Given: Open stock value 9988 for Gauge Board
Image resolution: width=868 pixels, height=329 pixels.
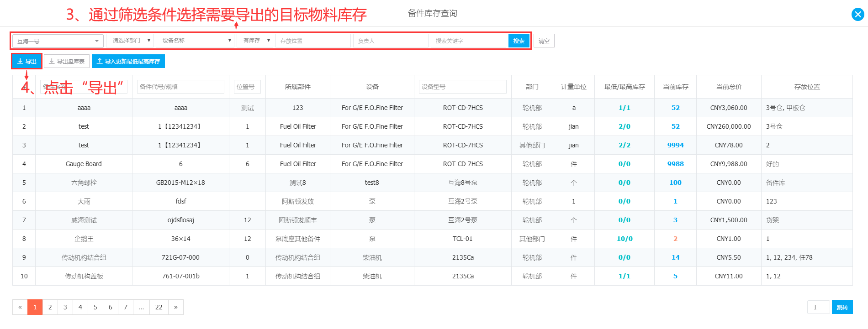Looking at the screenshot, I should point(675,164).
